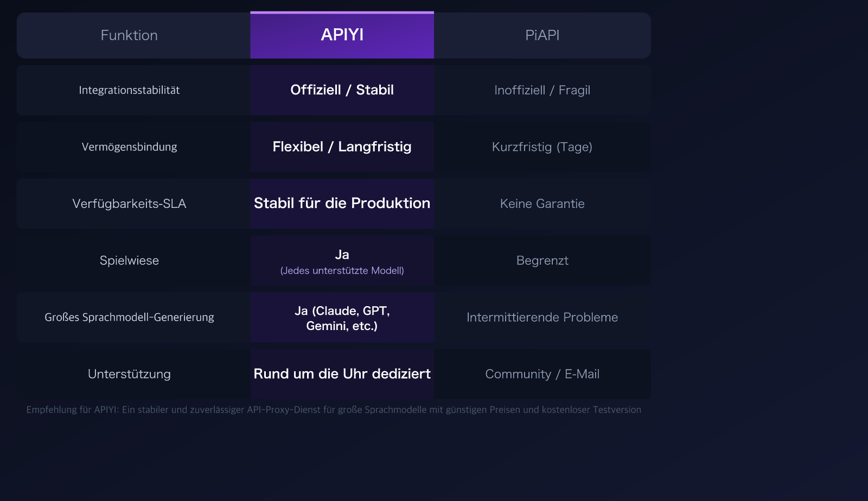Select the Inoffiziell / Fragil cell
The image size is (868, 501).
pos(542,90)
